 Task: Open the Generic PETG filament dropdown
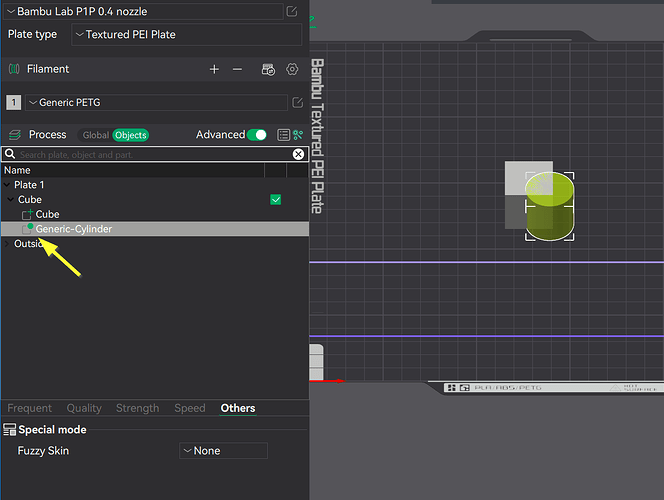[x=156, y=102]
